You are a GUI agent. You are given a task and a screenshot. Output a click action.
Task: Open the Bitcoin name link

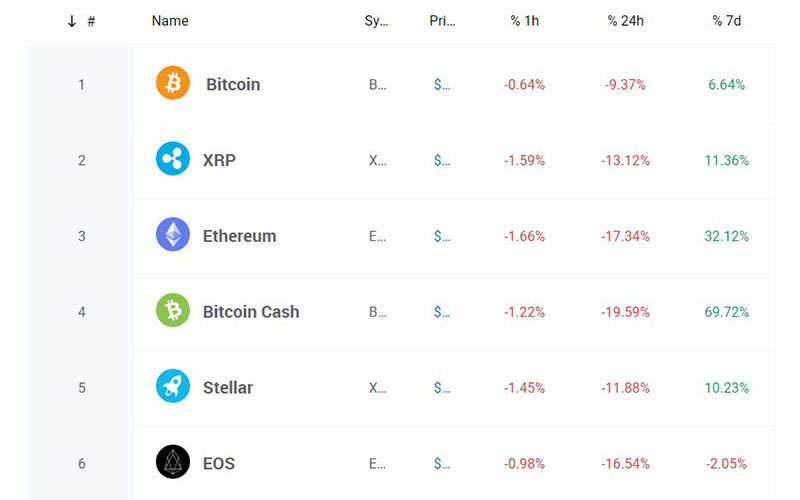233,85
